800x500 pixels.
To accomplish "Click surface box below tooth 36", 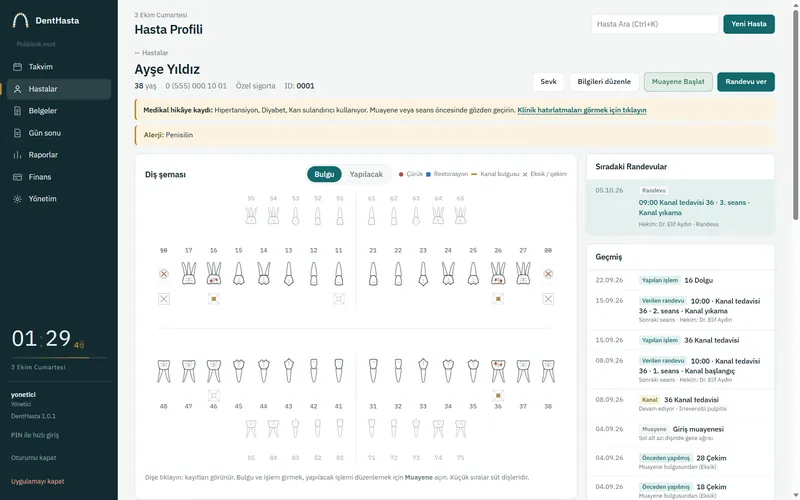I will tap(498, 395).
